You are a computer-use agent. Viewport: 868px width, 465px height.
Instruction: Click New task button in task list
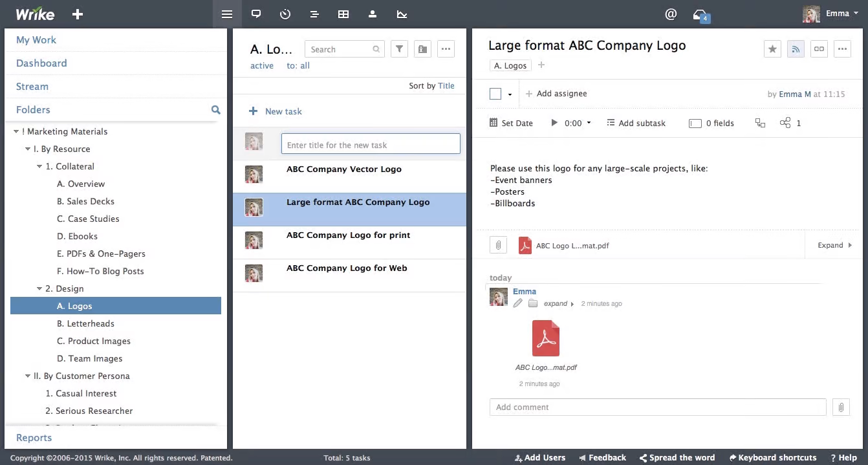276,111
